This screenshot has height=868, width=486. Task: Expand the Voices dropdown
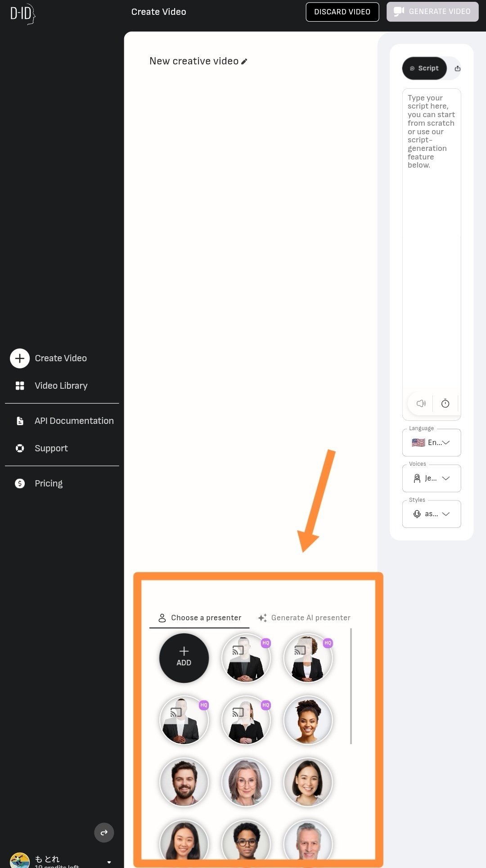point(432,478)
